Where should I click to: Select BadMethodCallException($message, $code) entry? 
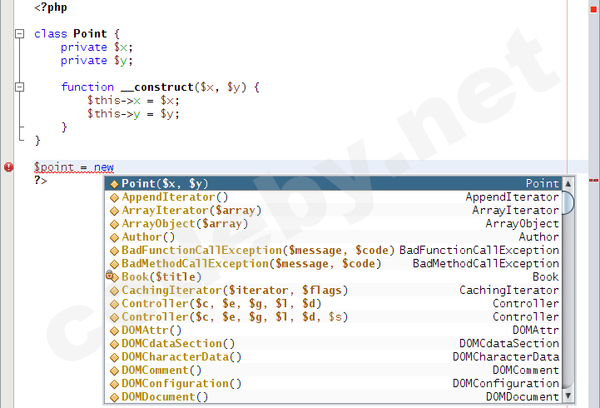[x=333, y=264]
